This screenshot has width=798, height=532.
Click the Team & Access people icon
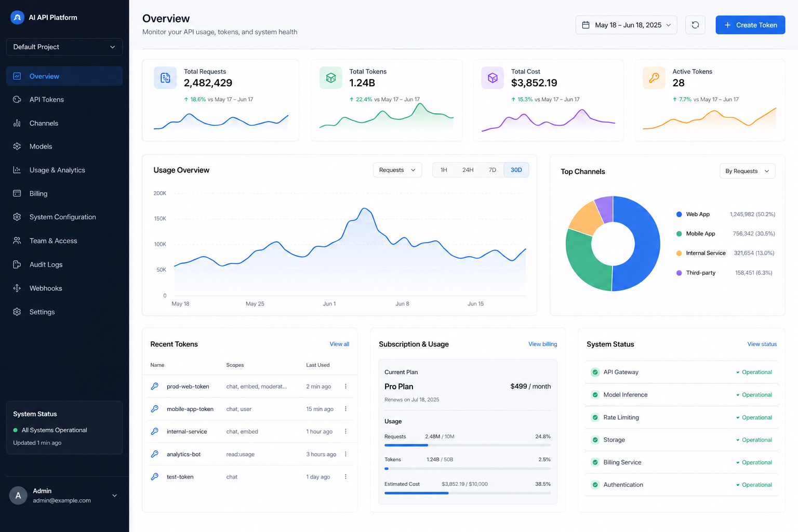pos(17,241)
